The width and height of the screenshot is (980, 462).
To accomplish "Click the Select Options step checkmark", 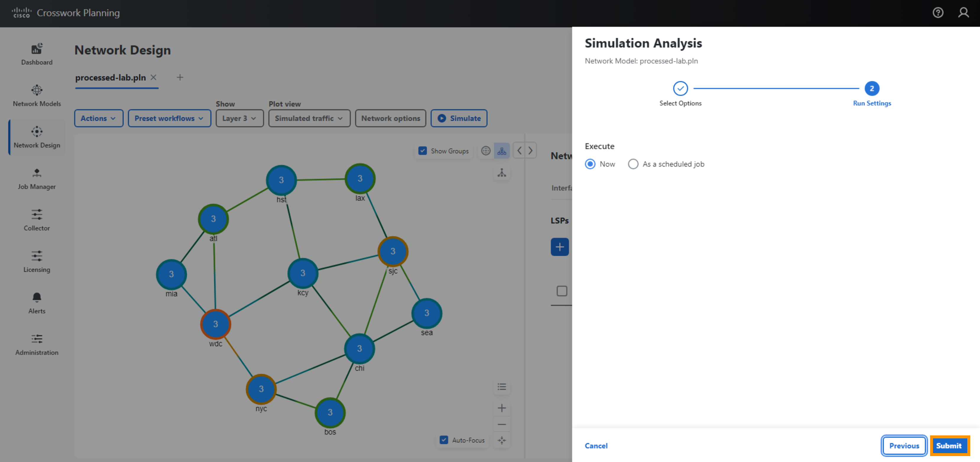I will click(x=680, y=89).
